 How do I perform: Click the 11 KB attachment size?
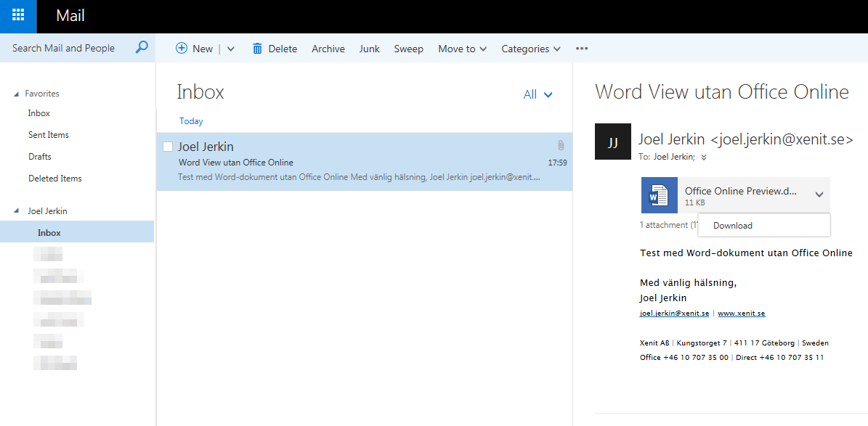pos(694,202)
